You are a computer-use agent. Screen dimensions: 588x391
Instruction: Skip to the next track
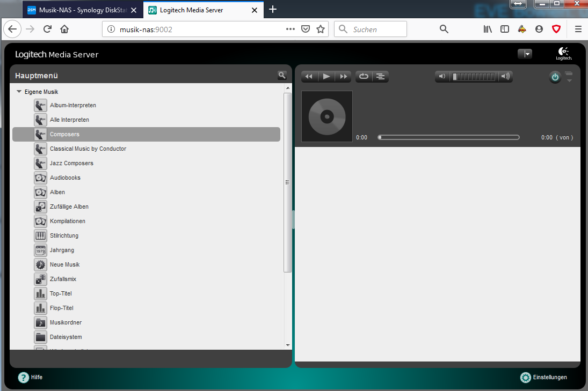343,76
